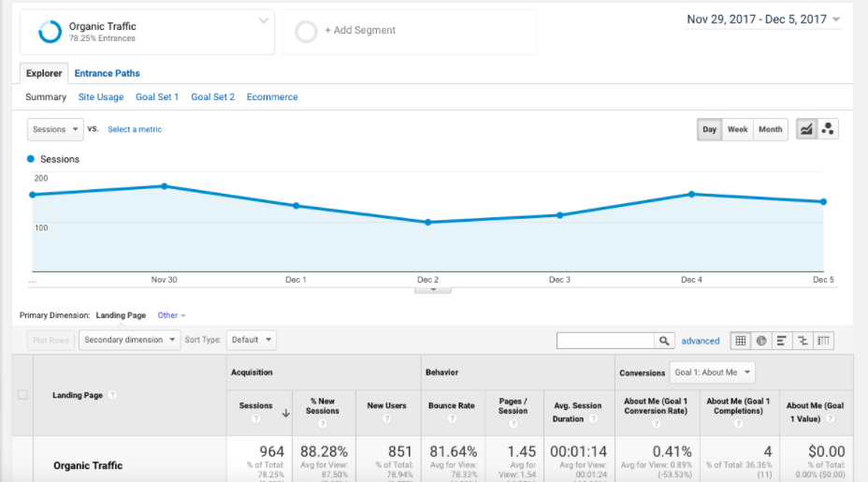The height and width of the screenshot is (482, 868).
Task: Switch to the motion chart icon
Action: [827, 129]
